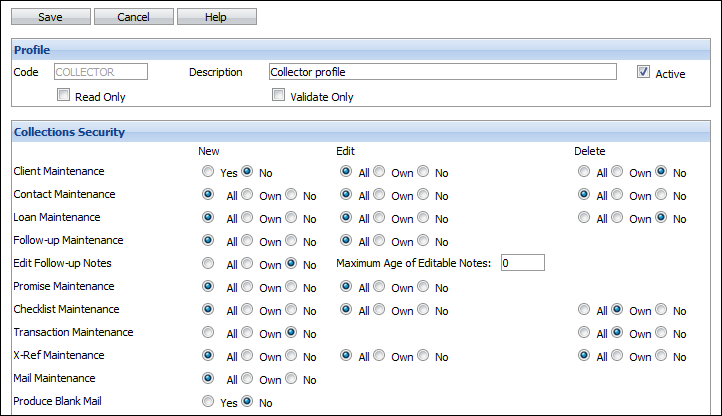Toggle the Active checkbox
The width and height of the screenshot is (722, 416).
click(643, 71)
